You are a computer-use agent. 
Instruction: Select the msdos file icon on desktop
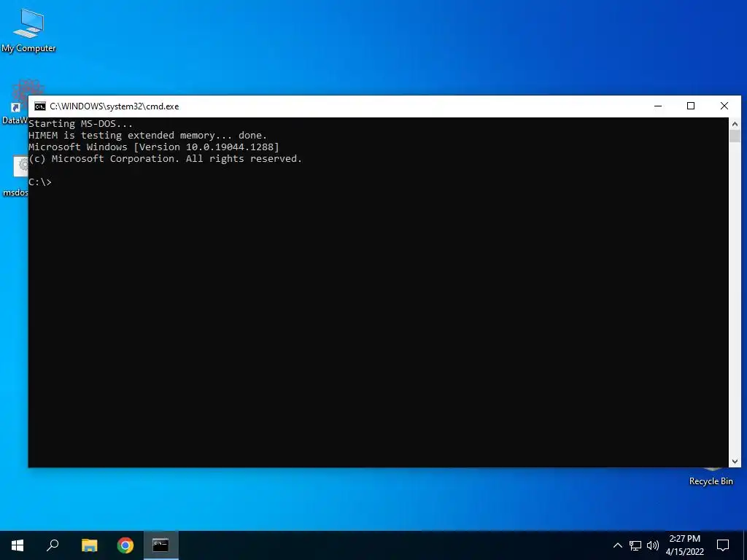point(15,176)
